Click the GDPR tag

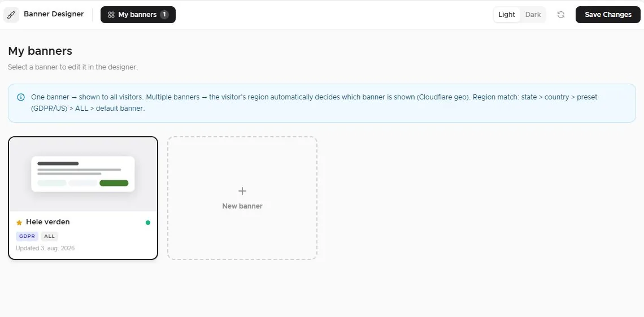(27, 236)
